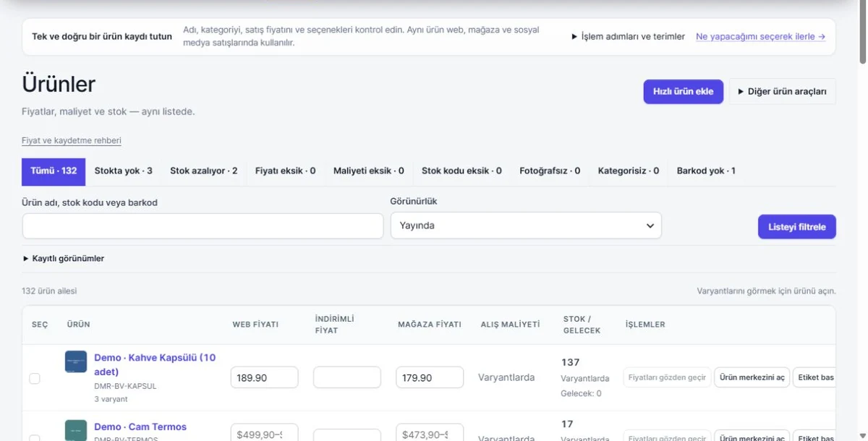Viewport: 868px width, 441px height.
Task: Follow Ne yapacağımı seçerek ilerle link
Action: click(x=760, y=36)
